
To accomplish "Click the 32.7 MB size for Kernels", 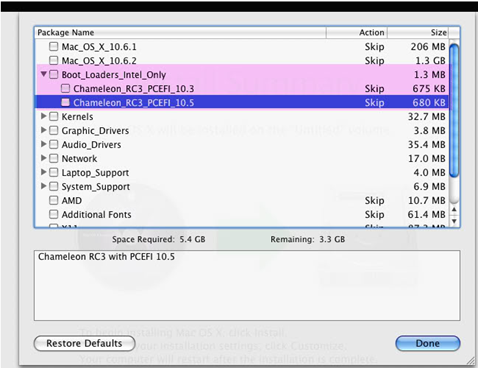I will [x=427, y=117].
